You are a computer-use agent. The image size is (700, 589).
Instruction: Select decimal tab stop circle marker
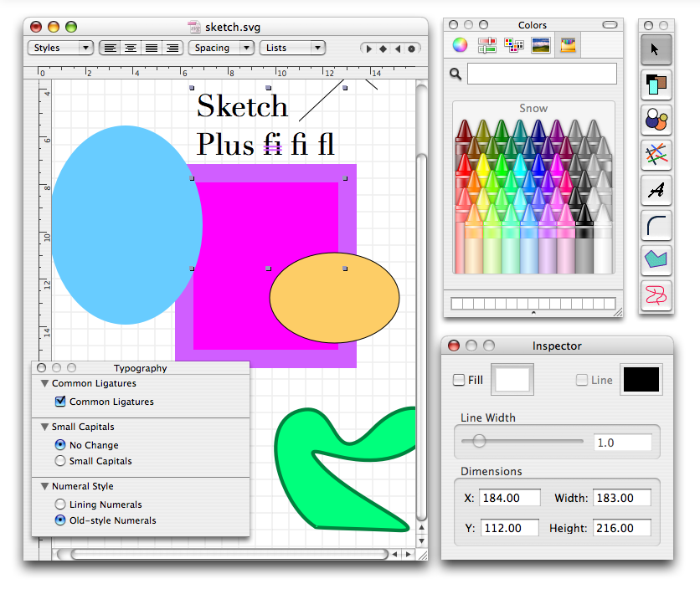click(412, 49)
